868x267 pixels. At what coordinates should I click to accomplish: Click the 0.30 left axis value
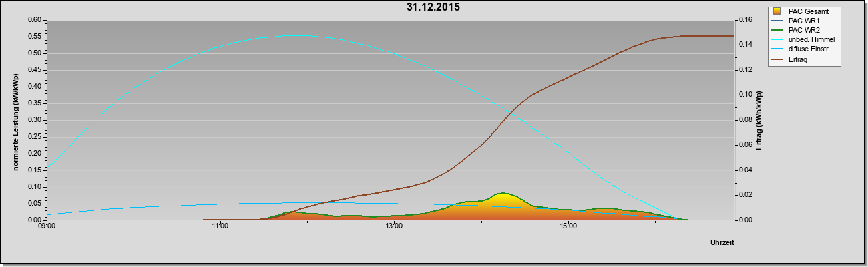click(x=35, y=120)
